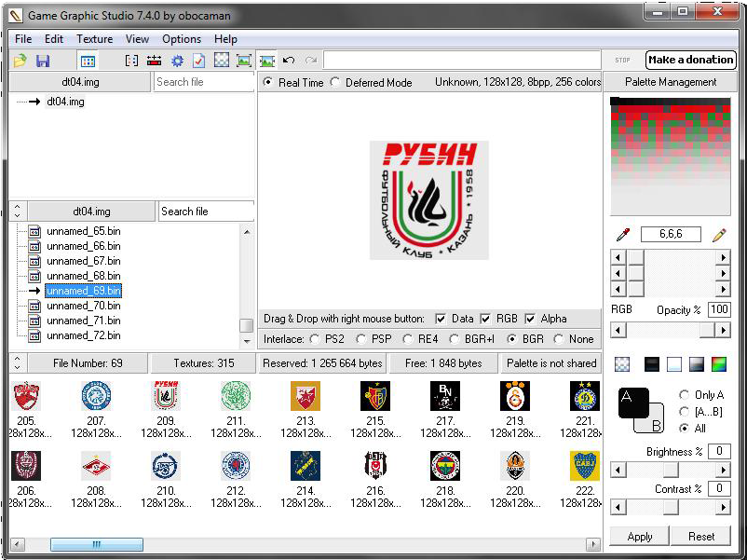747x560 pixels.
Task: Click Contrast slider left arrow
Action: (x=618, y=508)
